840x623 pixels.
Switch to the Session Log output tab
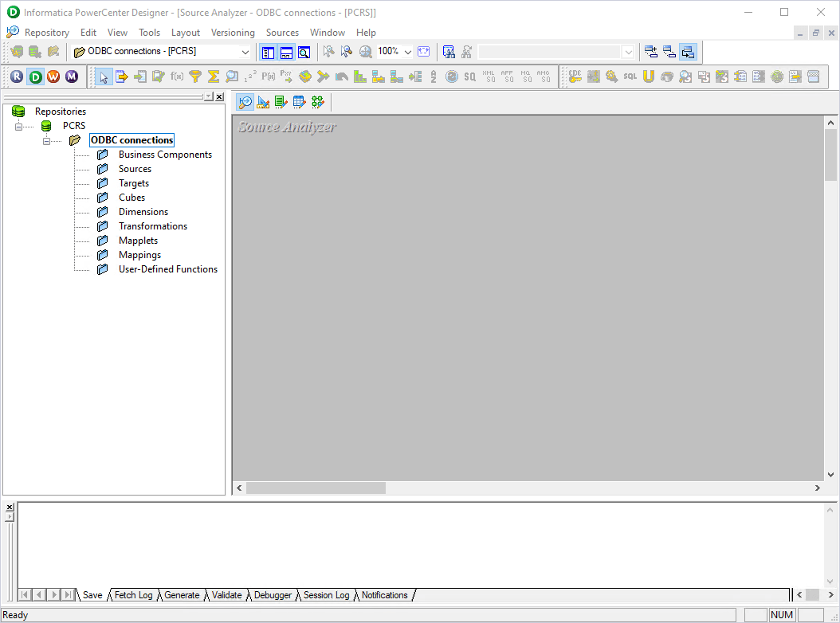[x=326, y=595]
